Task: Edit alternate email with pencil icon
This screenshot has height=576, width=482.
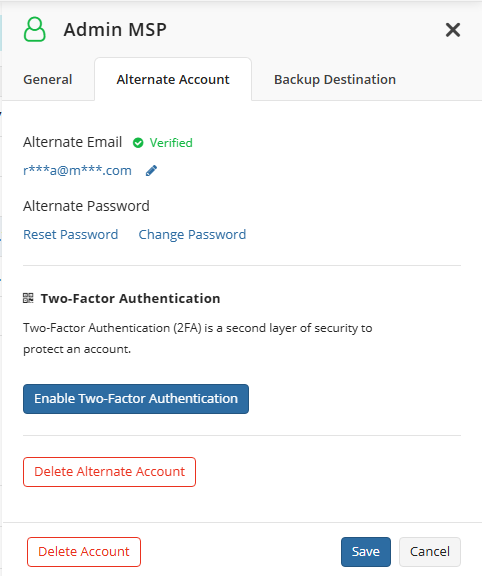Action: coord(151,170)
